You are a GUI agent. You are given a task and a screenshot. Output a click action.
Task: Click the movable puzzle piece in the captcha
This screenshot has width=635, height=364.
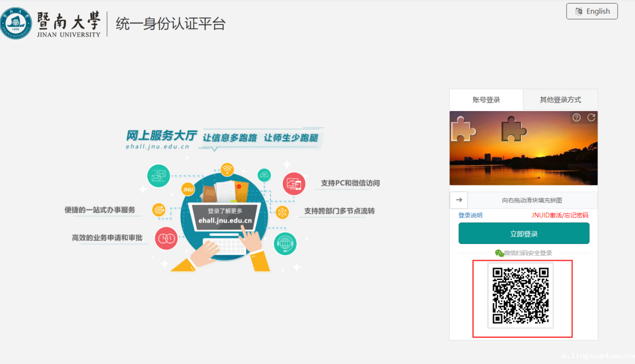coord(463,129)
